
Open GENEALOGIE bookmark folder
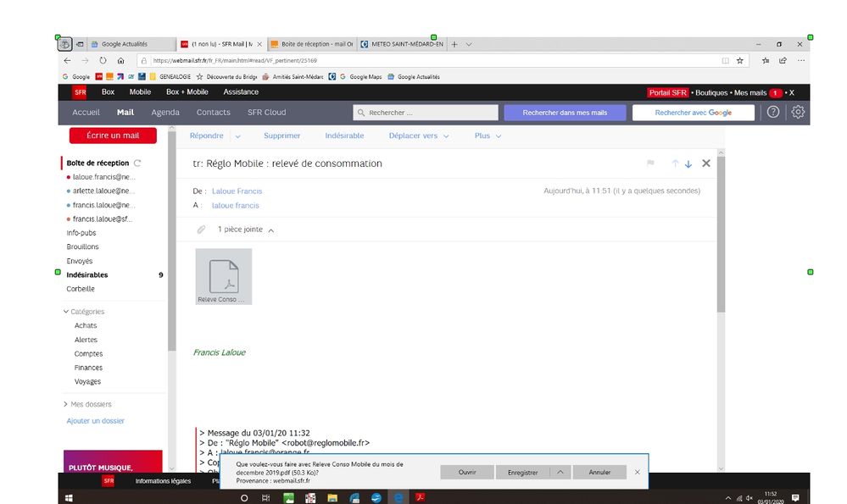click(x=170, y=76)
